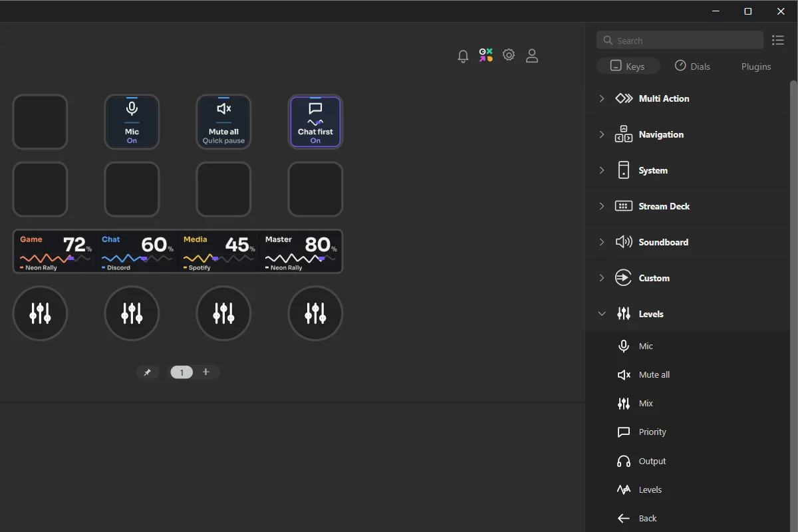Click the Multi Action category icon

point(624,98)
